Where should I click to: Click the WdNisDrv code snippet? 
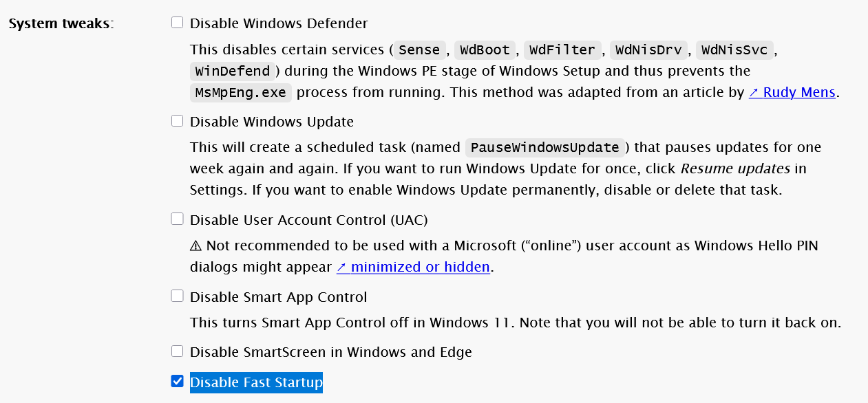648,50
